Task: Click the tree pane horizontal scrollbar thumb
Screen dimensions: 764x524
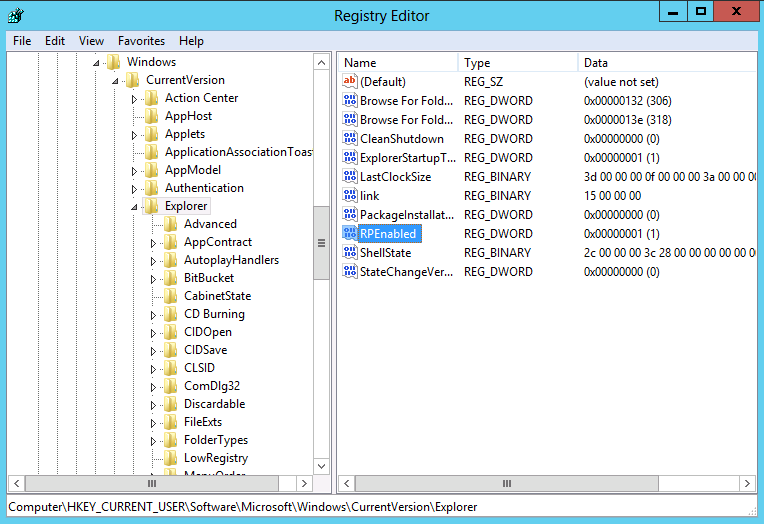Action: 152,484
